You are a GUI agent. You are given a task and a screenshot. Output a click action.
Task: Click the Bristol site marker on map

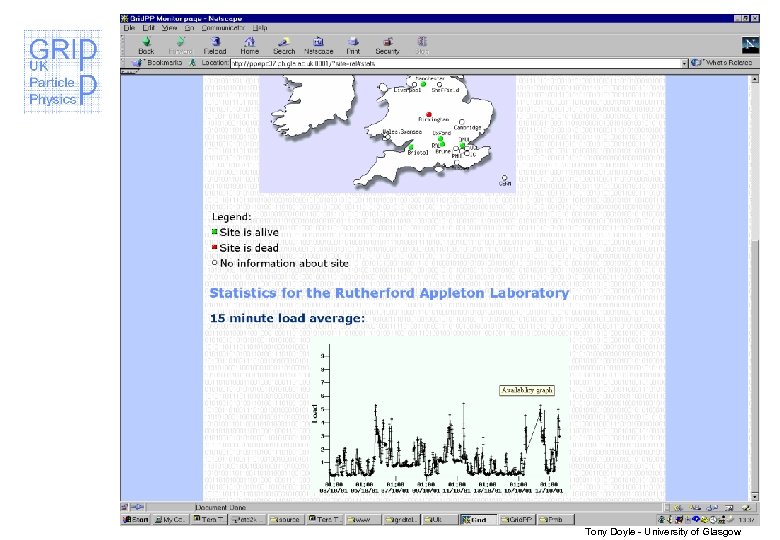[409, 149]
